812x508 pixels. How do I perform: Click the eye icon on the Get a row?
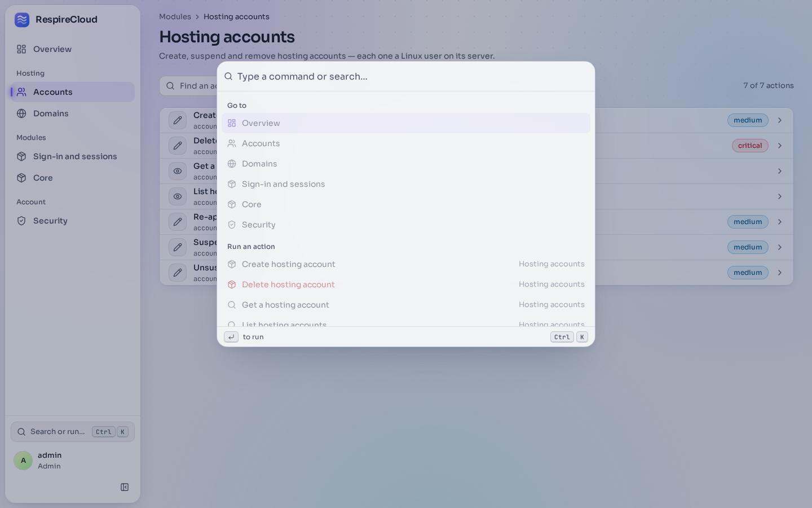178,171
